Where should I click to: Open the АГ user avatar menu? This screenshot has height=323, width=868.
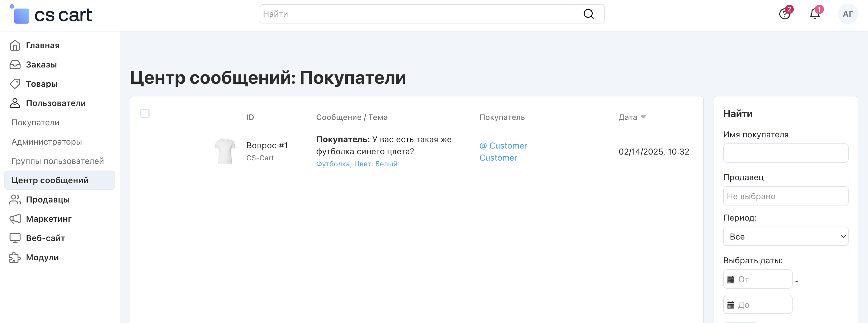(847, 14)
